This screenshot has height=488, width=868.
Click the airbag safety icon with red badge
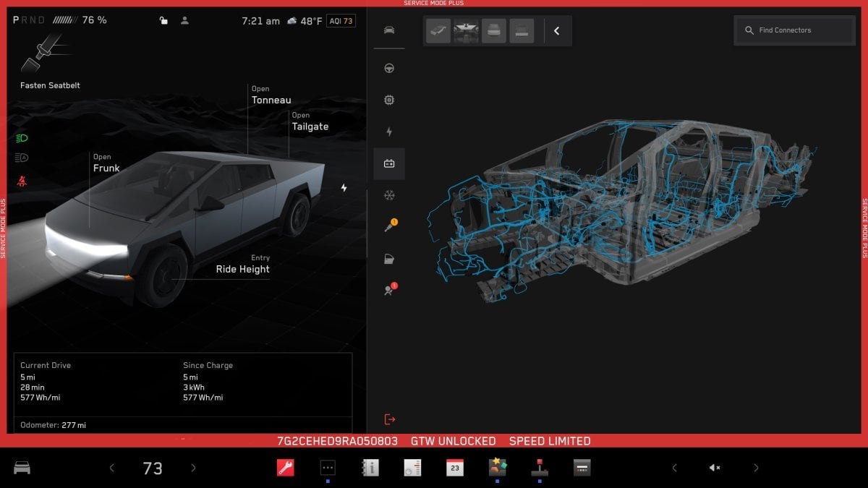(x=389, y=291)
